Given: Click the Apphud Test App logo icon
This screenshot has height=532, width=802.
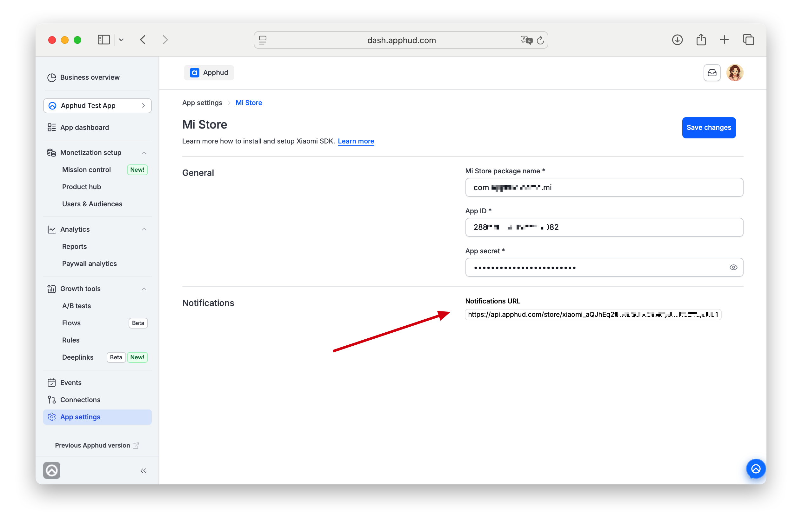Looking at the screenshot, I should click(53, 105).
